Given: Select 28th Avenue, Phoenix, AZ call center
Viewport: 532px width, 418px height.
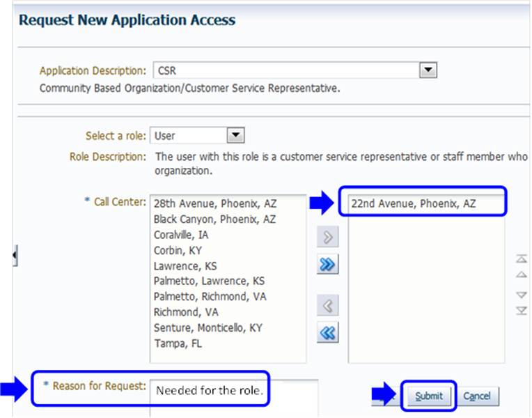Looking at the screenshot, I should tap(214, 203).
